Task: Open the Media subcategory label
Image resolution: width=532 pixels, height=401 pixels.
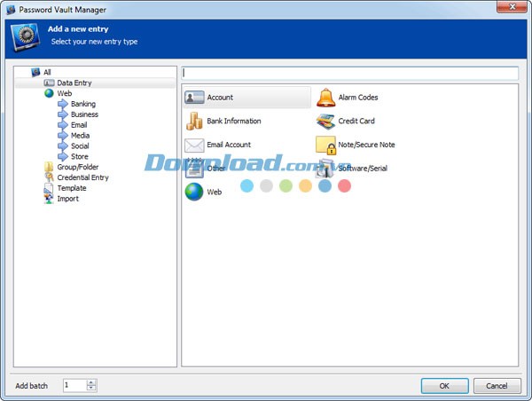Action: (80, 136)
